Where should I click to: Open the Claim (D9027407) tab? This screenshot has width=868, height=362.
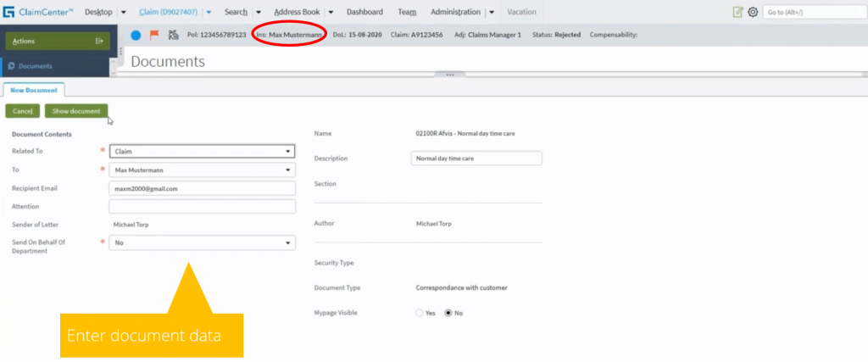tap(169, 12)
